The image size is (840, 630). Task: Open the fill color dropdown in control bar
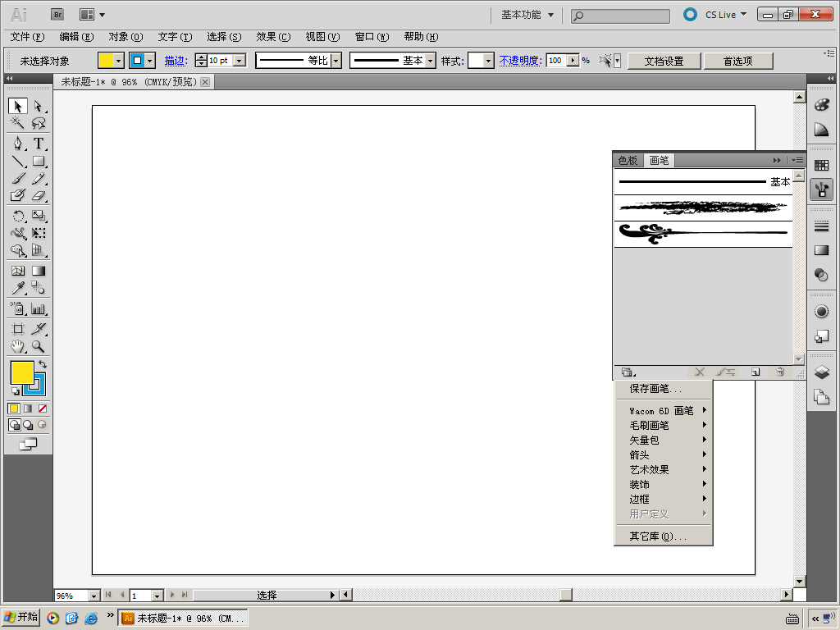pos(119,61)
